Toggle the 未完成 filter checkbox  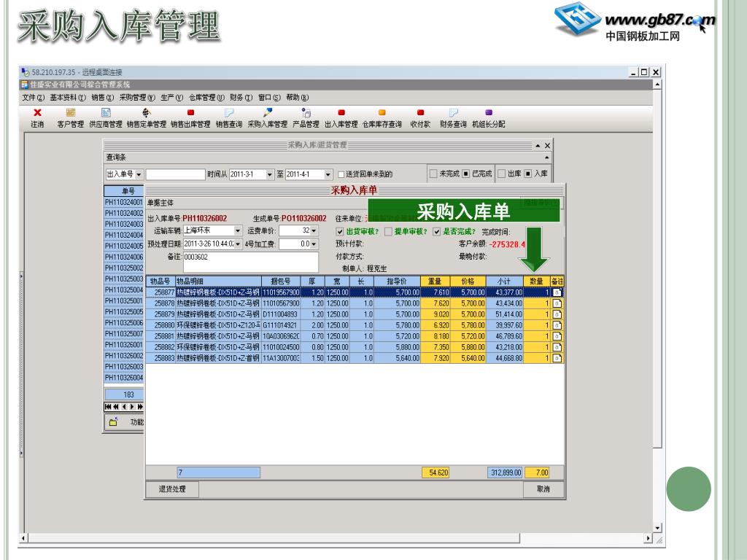tap(433, 174)
